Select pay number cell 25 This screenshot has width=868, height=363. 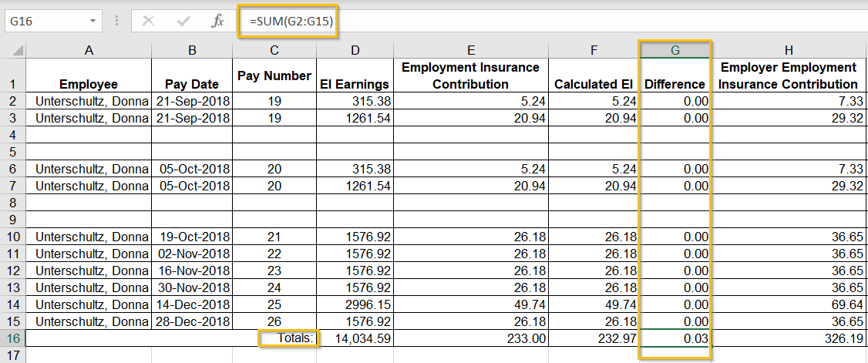click(274, 304)
